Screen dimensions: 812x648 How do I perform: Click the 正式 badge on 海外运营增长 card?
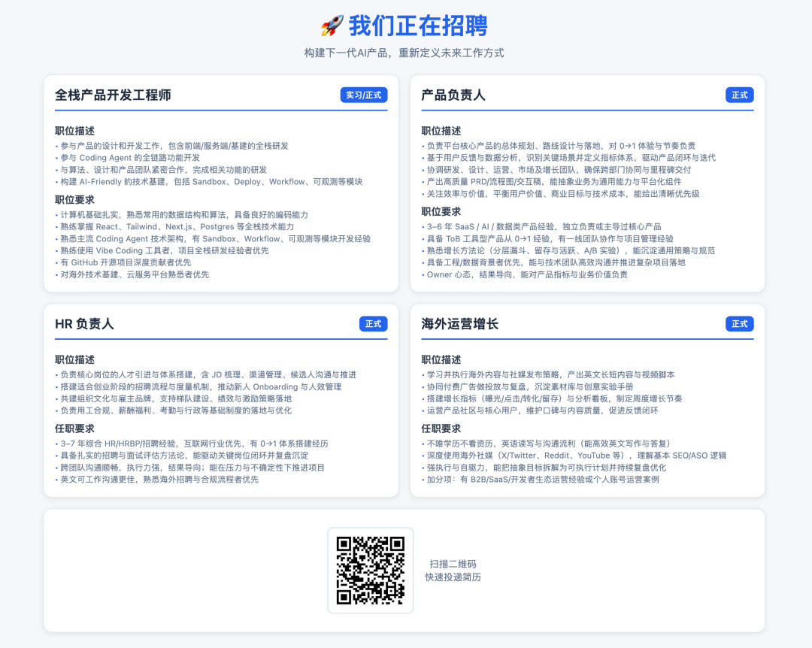tap(740, 324)
